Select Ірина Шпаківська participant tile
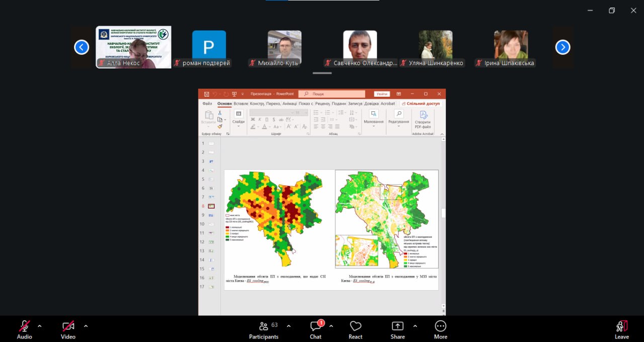This screenshot has width=644, height=342. pyautogui.click(x=511, y=47)
